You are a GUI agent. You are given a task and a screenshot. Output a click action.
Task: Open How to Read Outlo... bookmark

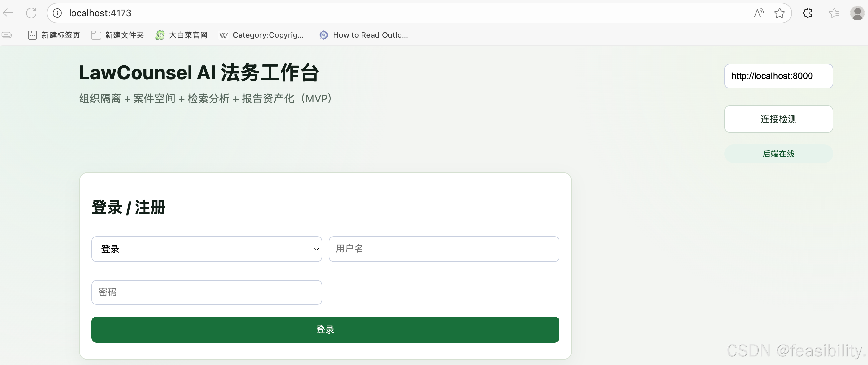363,35
